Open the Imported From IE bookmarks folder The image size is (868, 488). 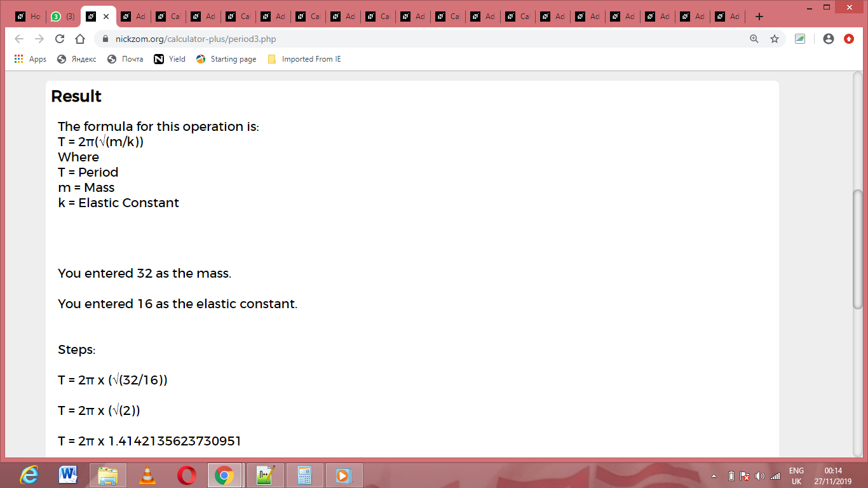(304, 59)
